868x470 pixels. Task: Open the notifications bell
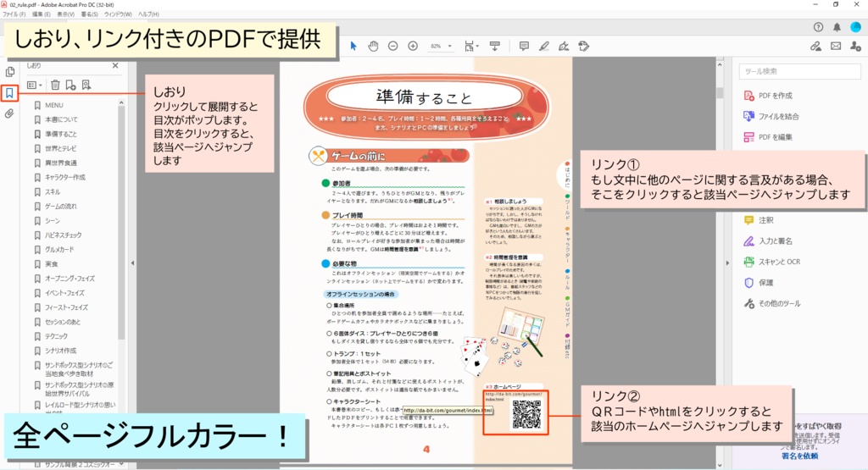(837, 27)
